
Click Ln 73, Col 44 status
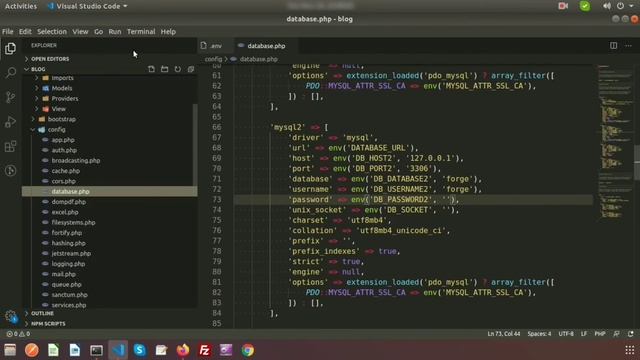click(x=504, y=334)
